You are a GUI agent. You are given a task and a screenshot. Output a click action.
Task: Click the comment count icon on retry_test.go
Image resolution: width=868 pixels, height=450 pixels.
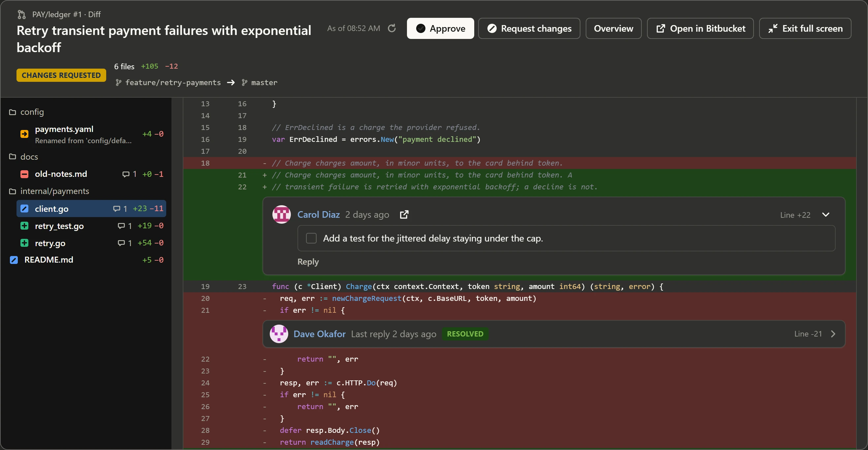[x=121, y=226]
